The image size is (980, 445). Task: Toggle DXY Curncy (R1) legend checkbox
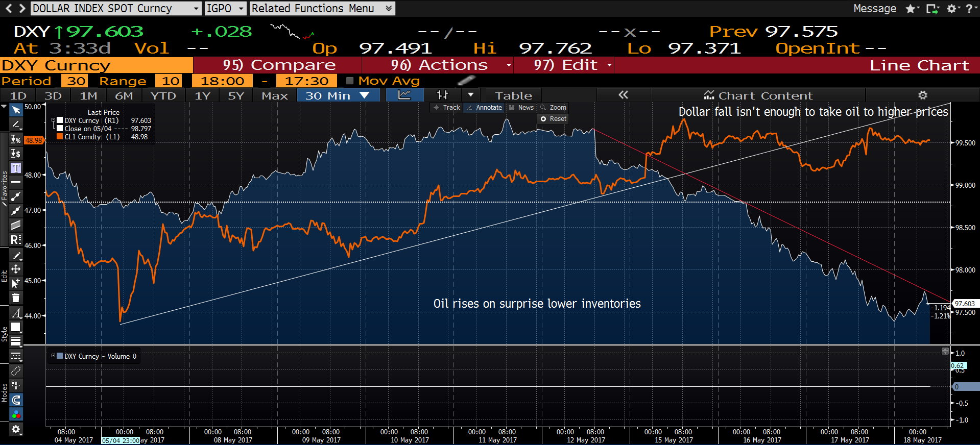point(60,120)
